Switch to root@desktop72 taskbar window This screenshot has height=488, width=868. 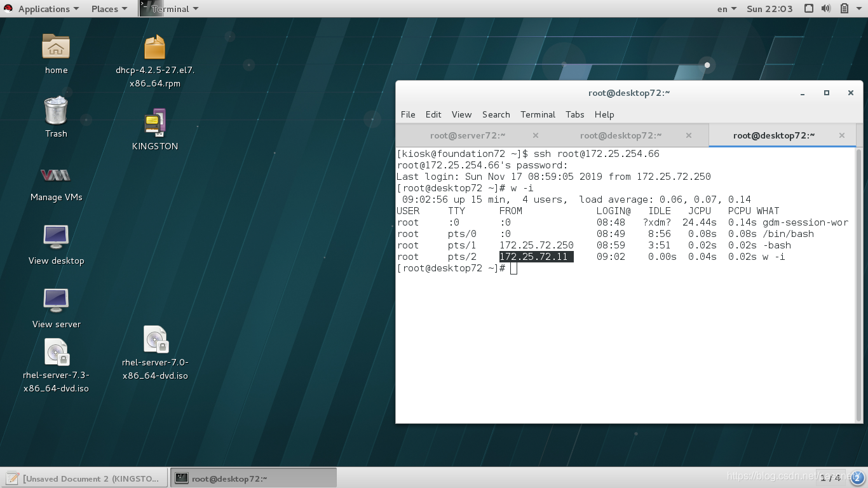coord(254,478)
